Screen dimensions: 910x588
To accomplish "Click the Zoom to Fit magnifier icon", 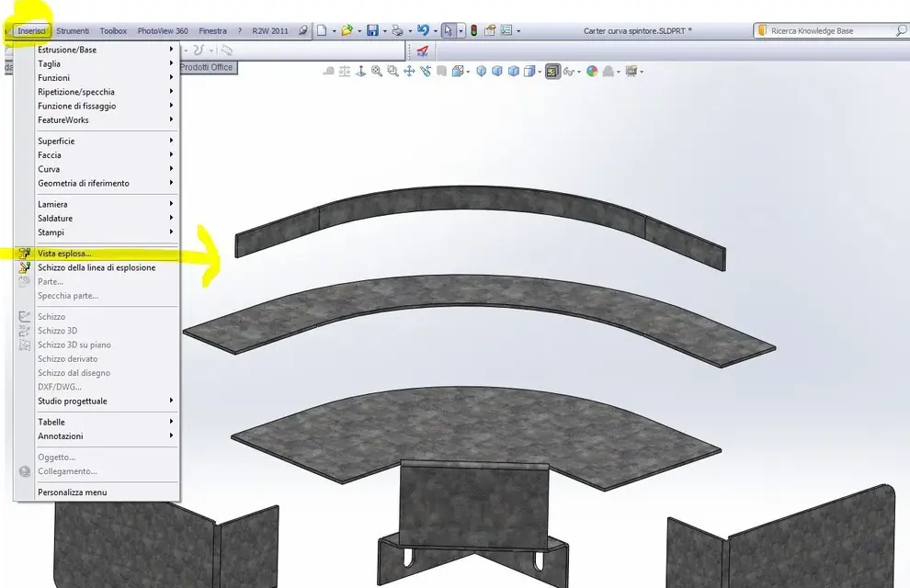I will (x=377, y=72).
